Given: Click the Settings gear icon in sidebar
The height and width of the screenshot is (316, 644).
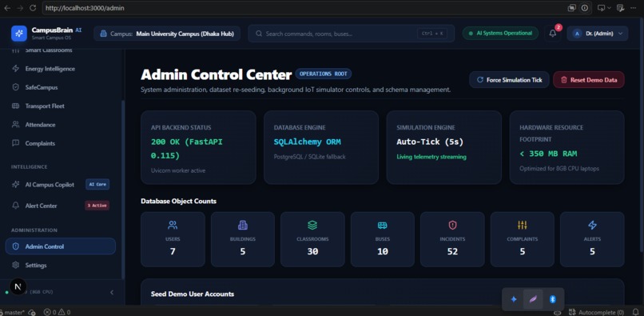Looking at the screenshot, I should tap(16, 265).
